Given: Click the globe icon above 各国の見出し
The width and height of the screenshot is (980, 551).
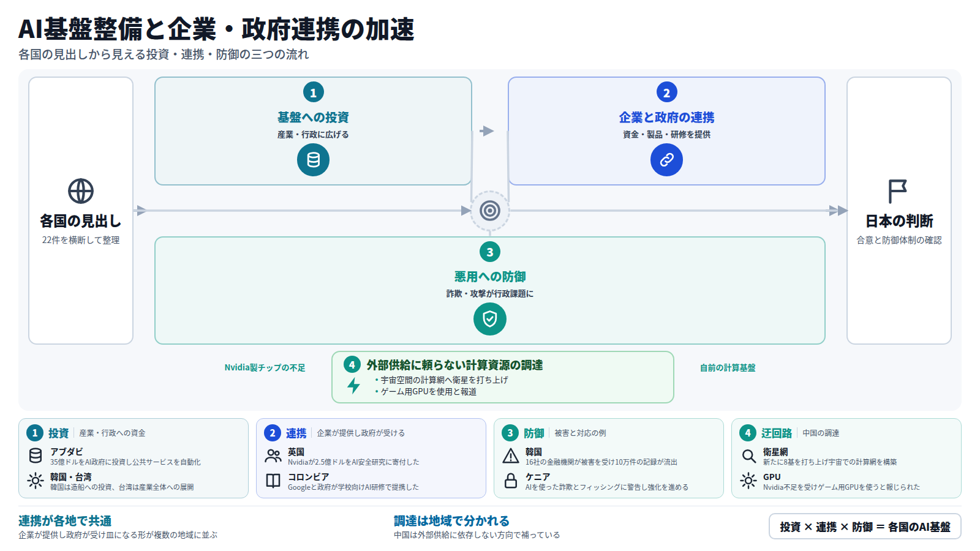Looking at the screenshot, I should click(81, 191).
